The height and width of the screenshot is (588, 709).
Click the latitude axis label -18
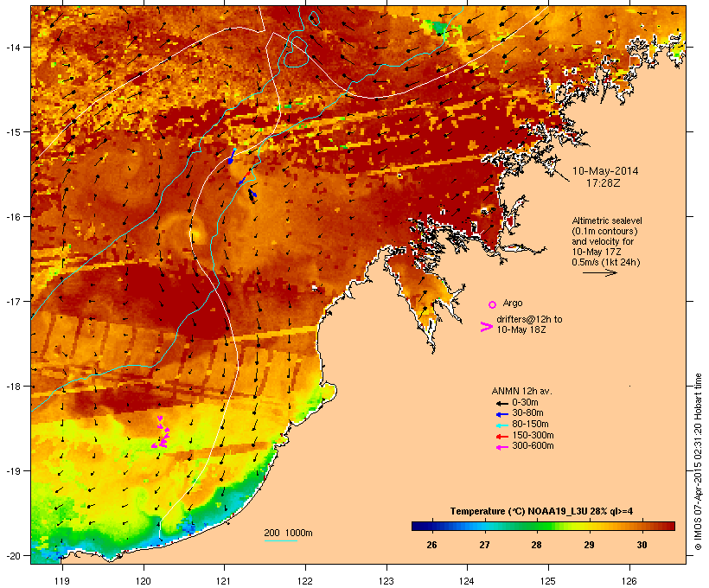click(12, 387)
